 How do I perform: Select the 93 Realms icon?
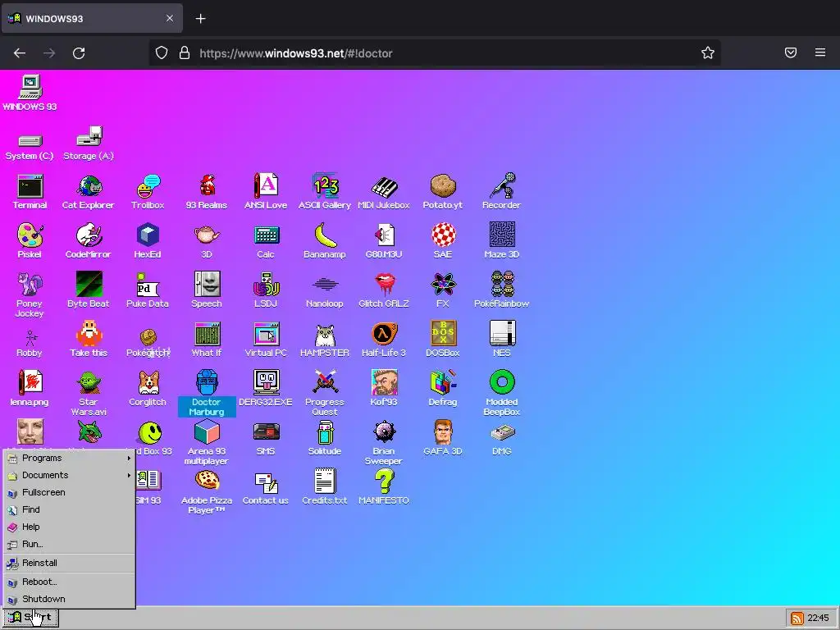207,192
